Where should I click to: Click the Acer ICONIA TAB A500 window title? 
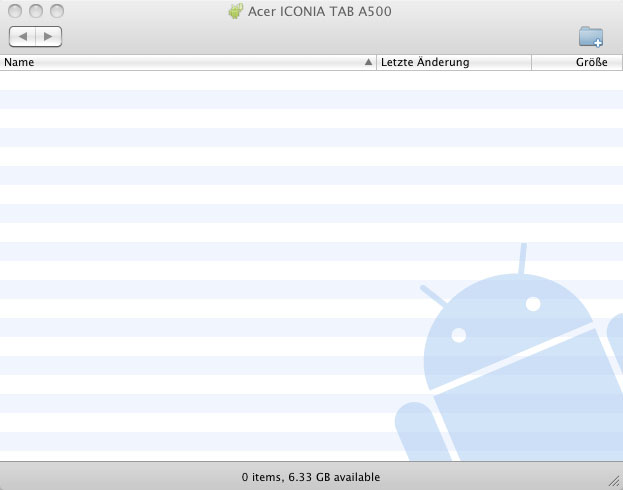319,11
